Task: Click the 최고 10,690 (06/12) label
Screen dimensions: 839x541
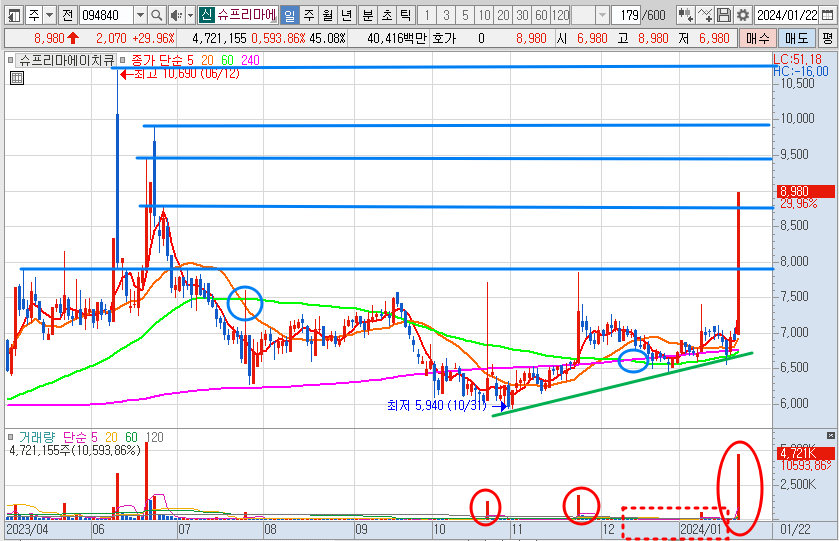Action: coord(186,74)
